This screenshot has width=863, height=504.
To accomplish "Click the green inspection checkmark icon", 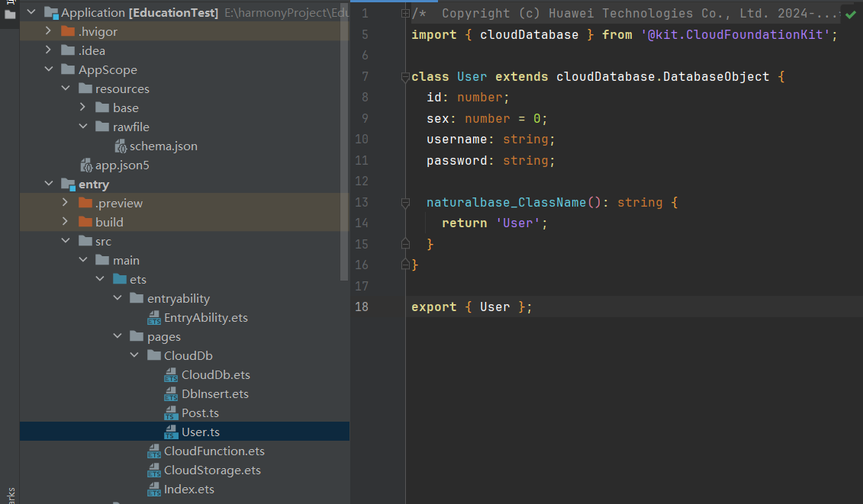I will tap(851, 14).
